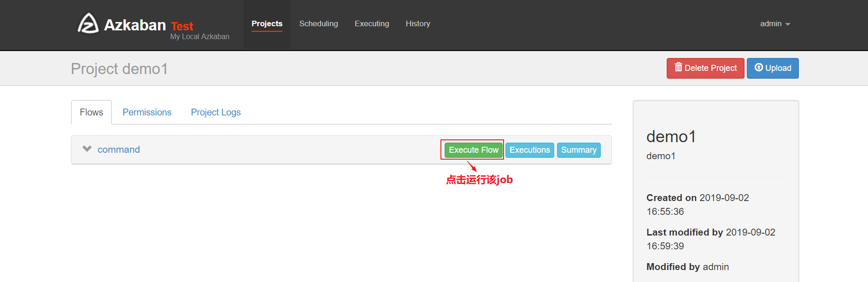Click the trash icon in Delete Project
868x282 pixels.
coord(678,67)
